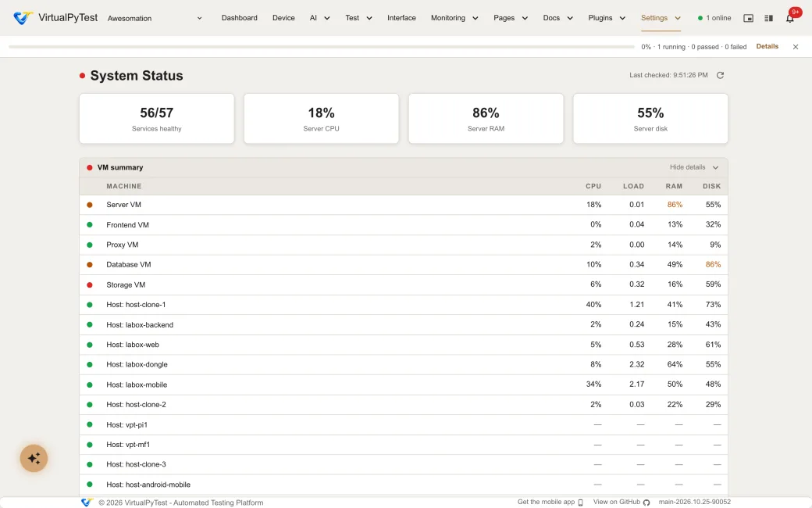The image size is (812, 508).
Task: Click the CPU column header
Action: 593,186
